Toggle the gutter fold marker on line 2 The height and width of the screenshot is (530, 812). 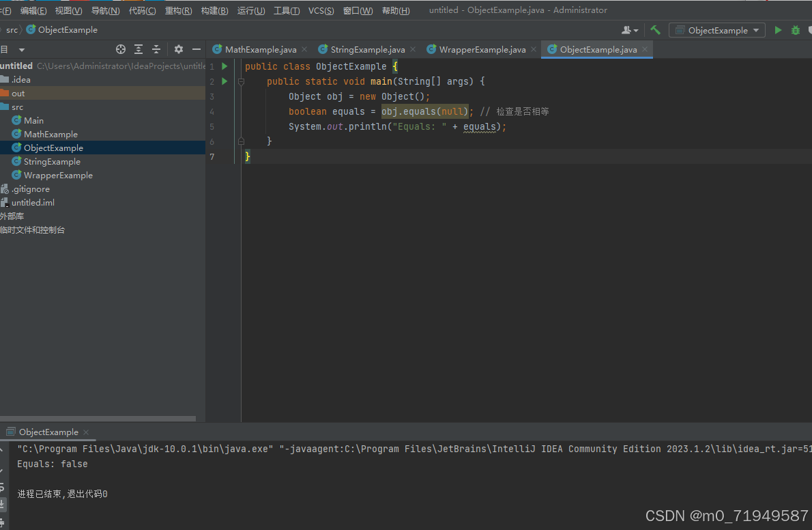(242, 81)
